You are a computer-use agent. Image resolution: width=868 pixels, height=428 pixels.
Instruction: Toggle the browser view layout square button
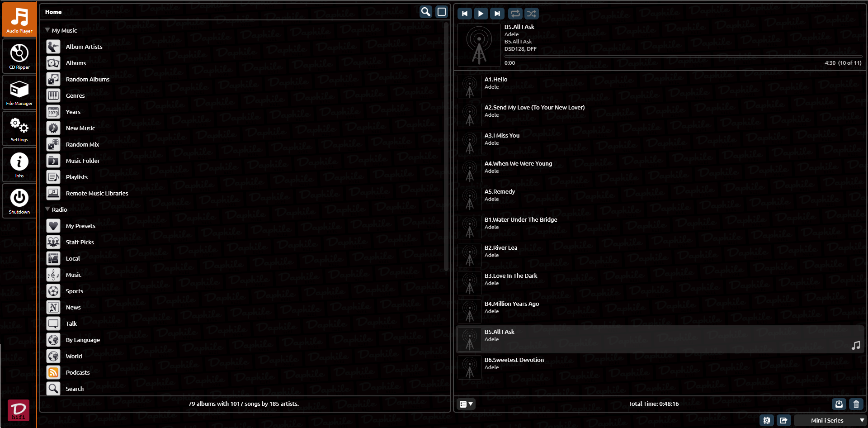coord(442,12)
